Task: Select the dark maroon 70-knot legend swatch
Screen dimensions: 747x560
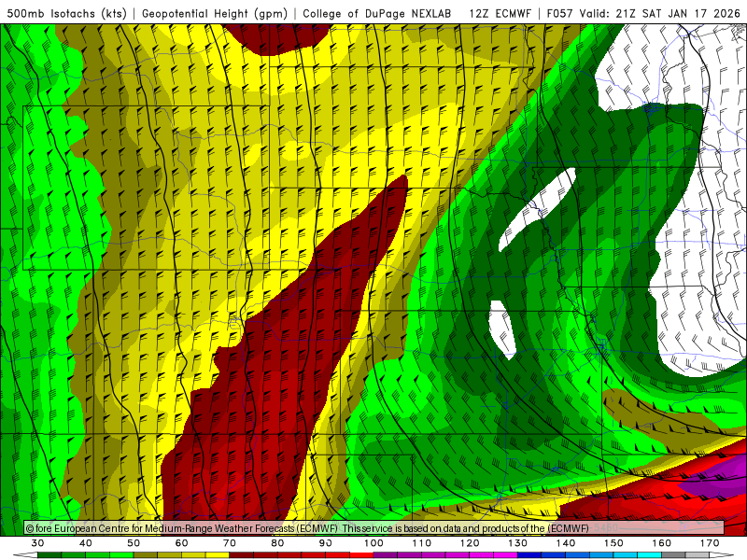Action: pos(241,555)
